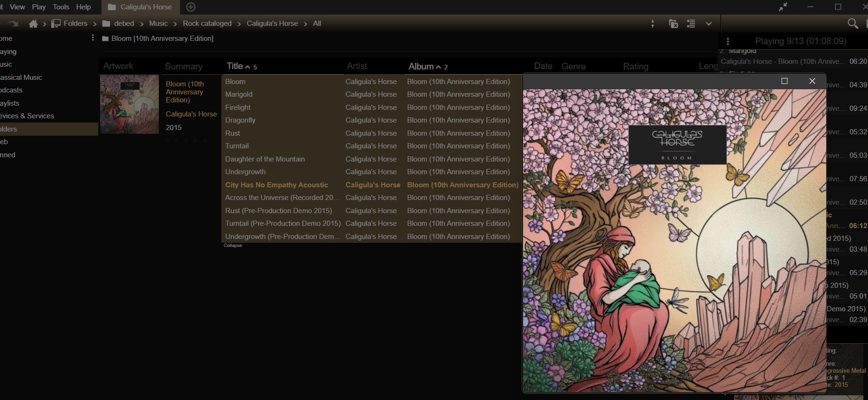Collapse the album track group
Screen dimensions: 868x400
tap(233, 246)
